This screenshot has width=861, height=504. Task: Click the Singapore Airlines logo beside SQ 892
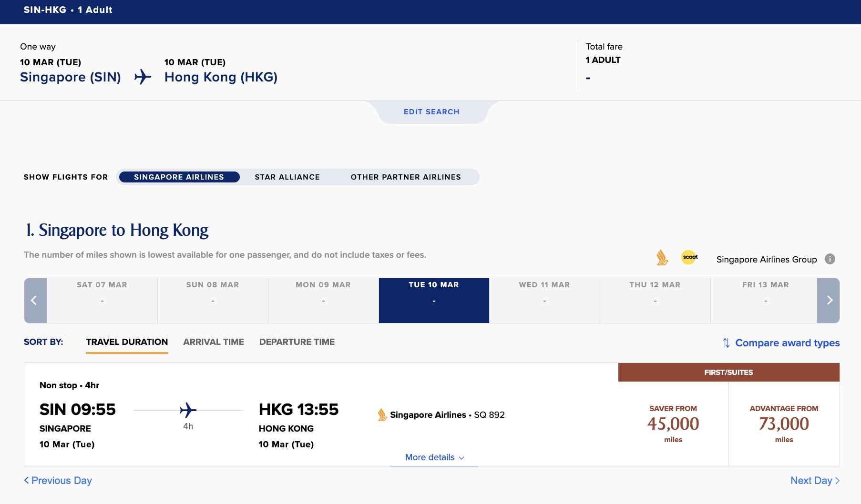pyautogui.click(x=382, y=415)
